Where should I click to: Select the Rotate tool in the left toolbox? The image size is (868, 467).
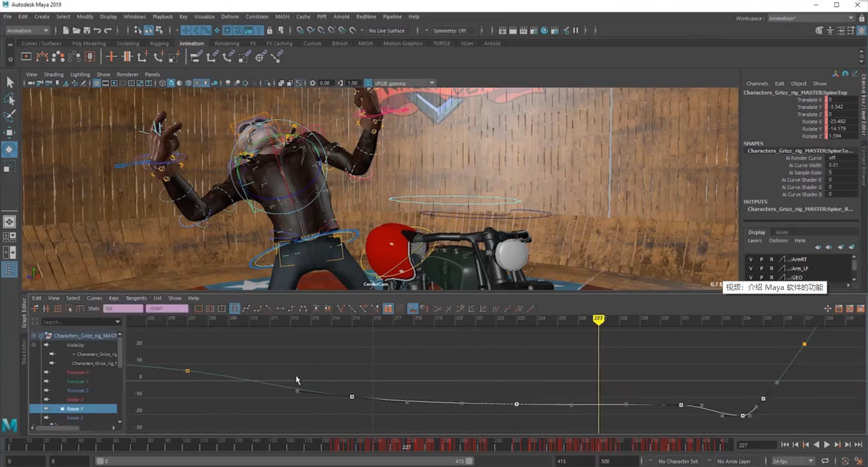(10, 149)
